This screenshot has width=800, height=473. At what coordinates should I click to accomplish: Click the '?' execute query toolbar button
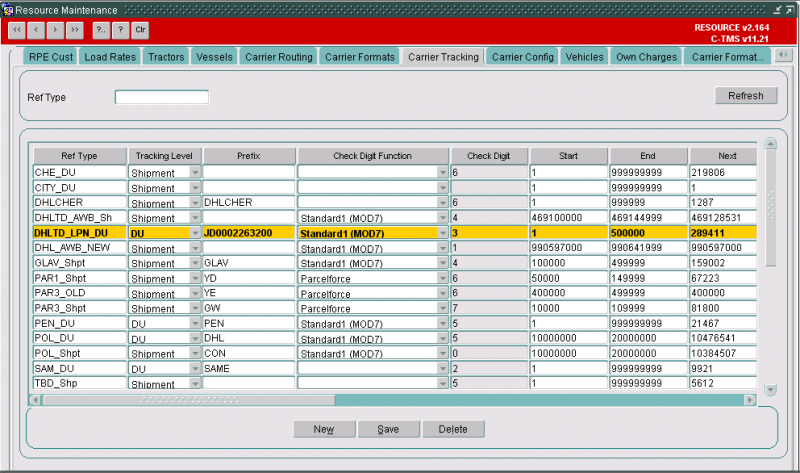click(x=120, y=30)
